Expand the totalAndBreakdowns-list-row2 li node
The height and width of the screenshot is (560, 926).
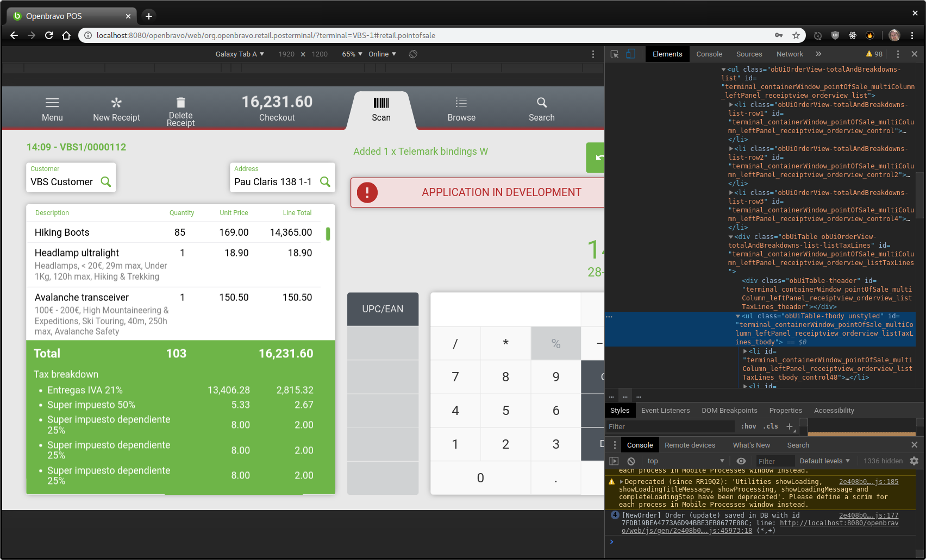coord(731,149)
